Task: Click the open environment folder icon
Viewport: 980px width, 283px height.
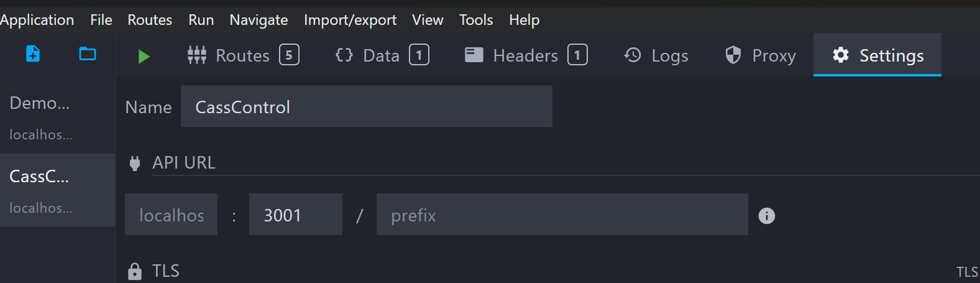Action: tap(88, 54)
